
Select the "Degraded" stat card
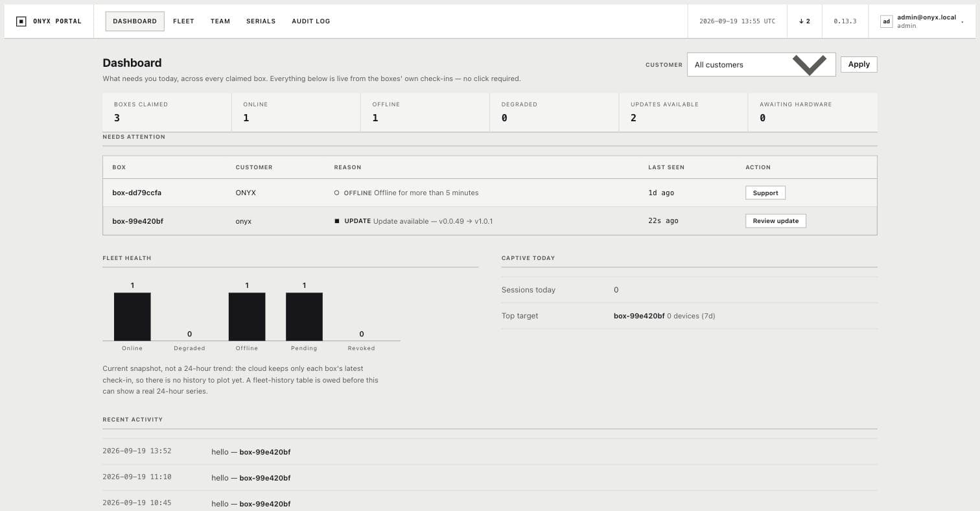pos(554,112)
